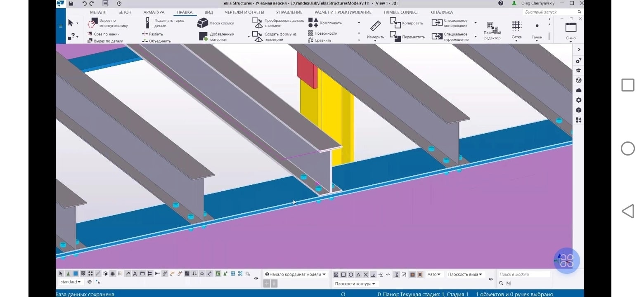Toggle 'snap to end points' square switch
The height and width of the screenshot is (297, 644).
(343, 275)
